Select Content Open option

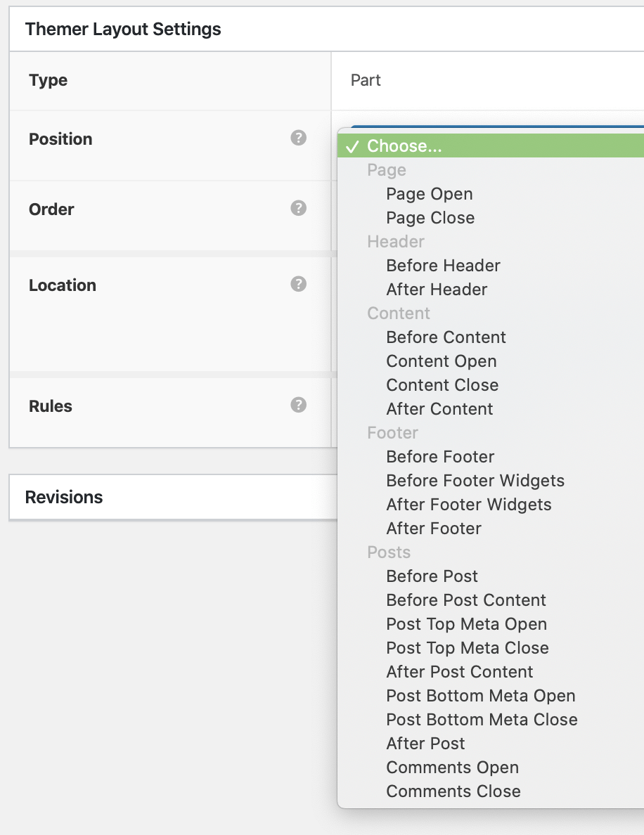coord(441,361)
